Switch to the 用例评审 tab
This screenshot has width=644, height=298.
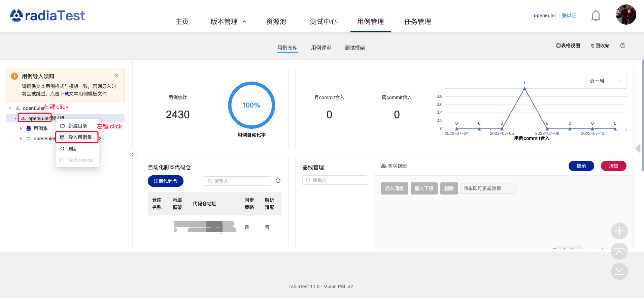(321, 48)
